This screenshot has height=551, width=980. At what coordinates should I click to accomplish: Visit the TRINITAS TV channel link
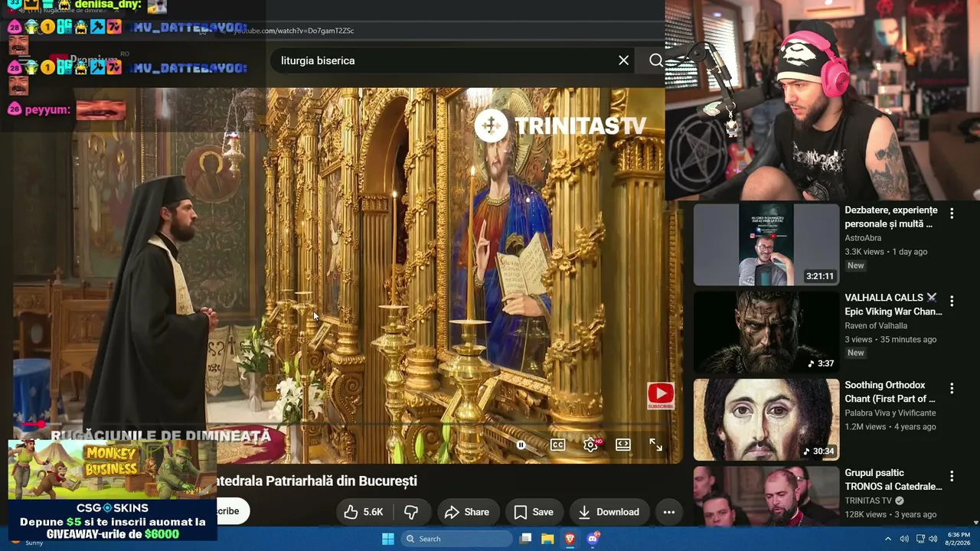(x=868, y=500)
